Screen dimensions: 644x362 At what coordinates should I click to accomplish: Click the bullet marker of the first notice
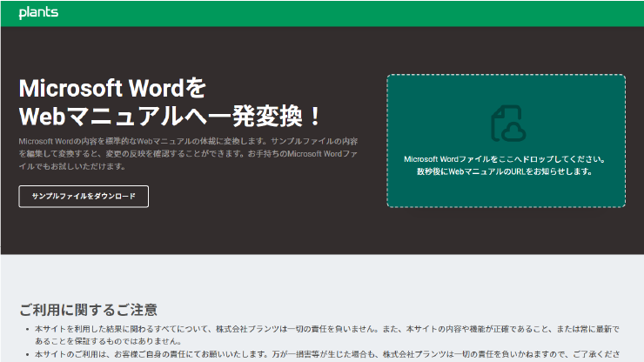coord(25,330)
